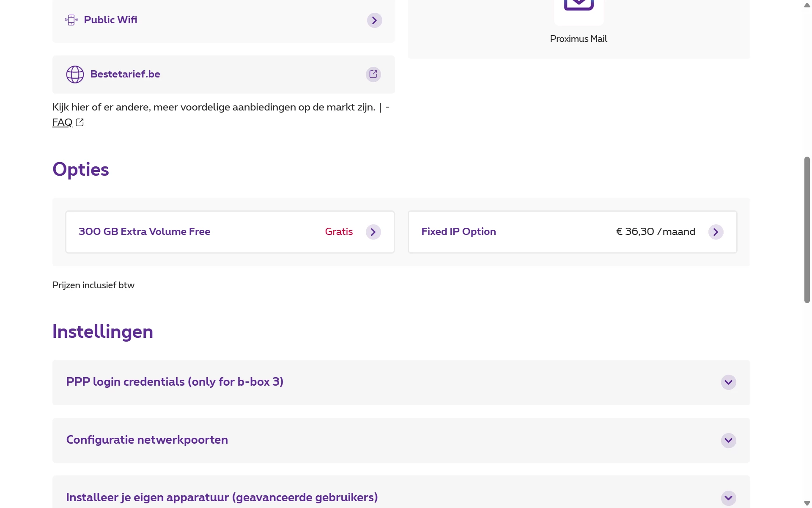812x508 pixels.
Task: Open Public Wifi arrow button
Action: (374, 20)
